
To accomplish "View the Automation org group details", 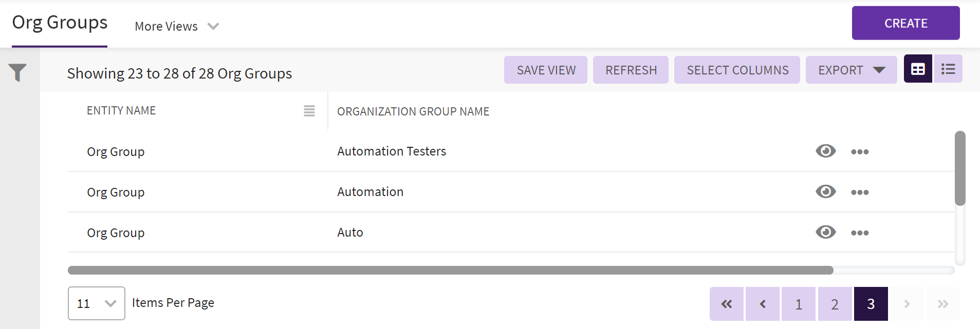I will point(826,191).
